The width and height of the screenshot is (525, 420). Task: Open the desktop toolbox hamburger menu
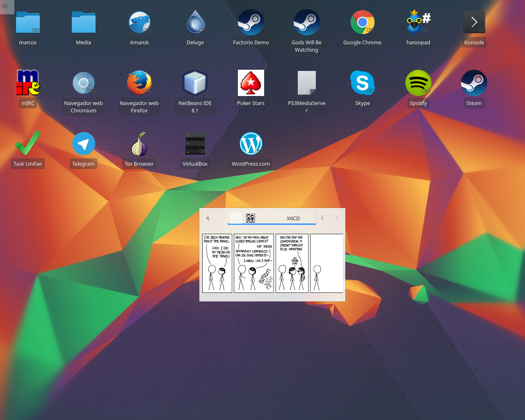tap(5, 6)
